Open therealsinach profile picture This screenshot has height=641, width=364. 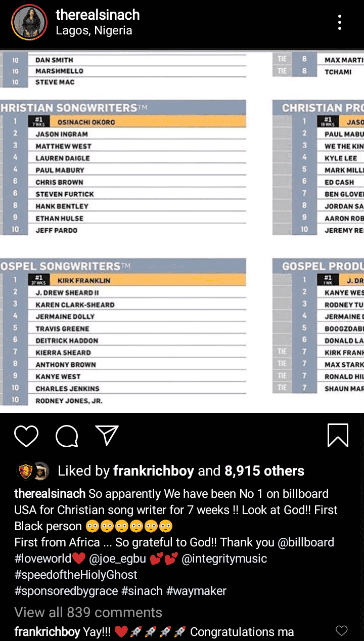point(29,22)
